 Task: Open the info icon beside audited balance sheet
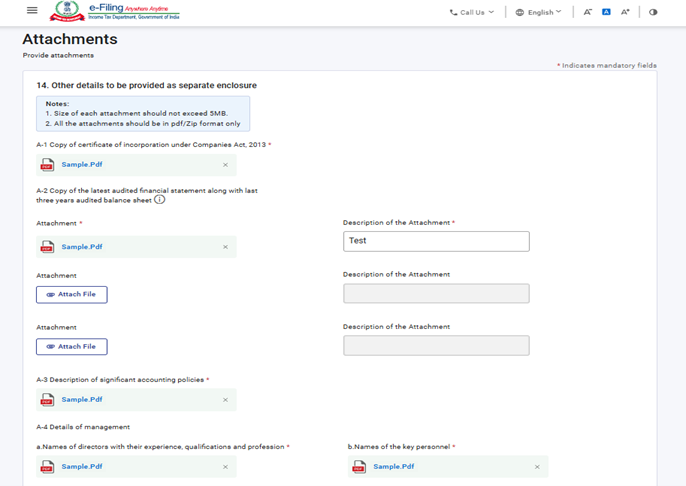[x=159, y=199]
